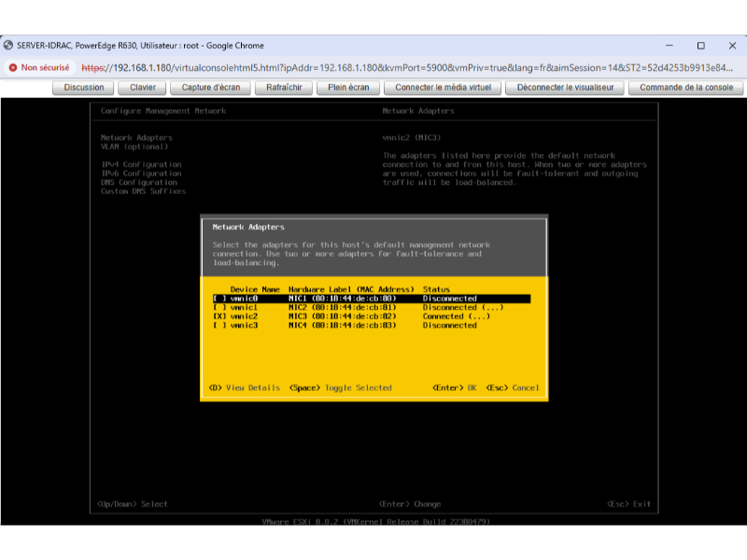The height and width of the screenshot is (560, 747).
Task: Click the Capture d'écran button
Action: (x=211, y=88)
